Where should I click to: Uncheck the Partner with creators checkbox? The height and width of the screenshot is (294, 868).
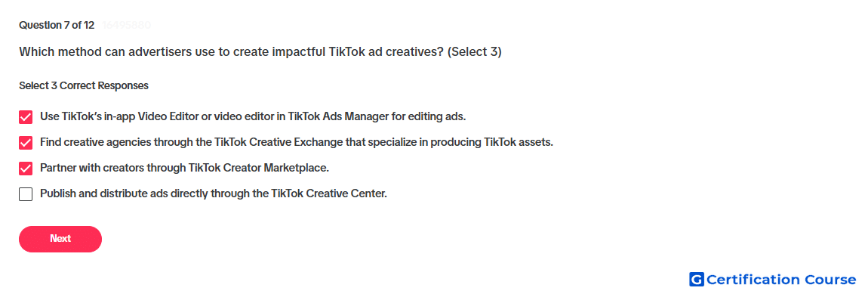(26, 168)
